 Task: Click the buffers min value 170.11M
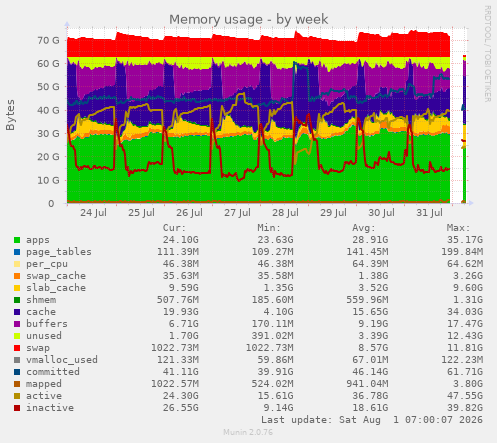coord(272,324)
